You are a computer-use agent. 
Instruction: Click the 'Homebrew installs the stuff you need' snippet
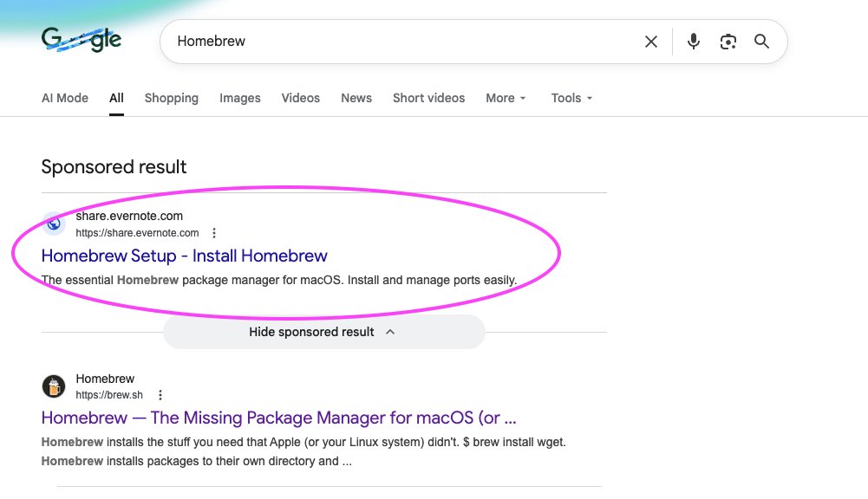[x=303, y=451]
